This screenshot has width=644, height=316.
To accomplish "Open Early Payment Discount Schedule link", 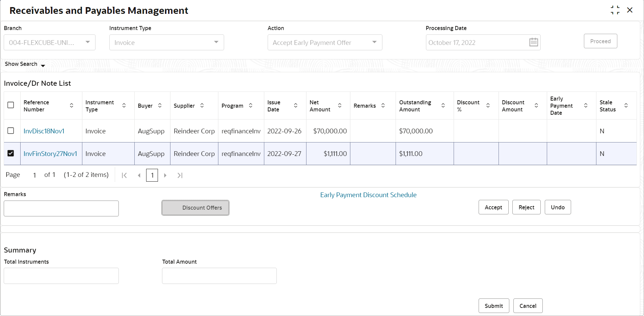I will coord(368,195).
